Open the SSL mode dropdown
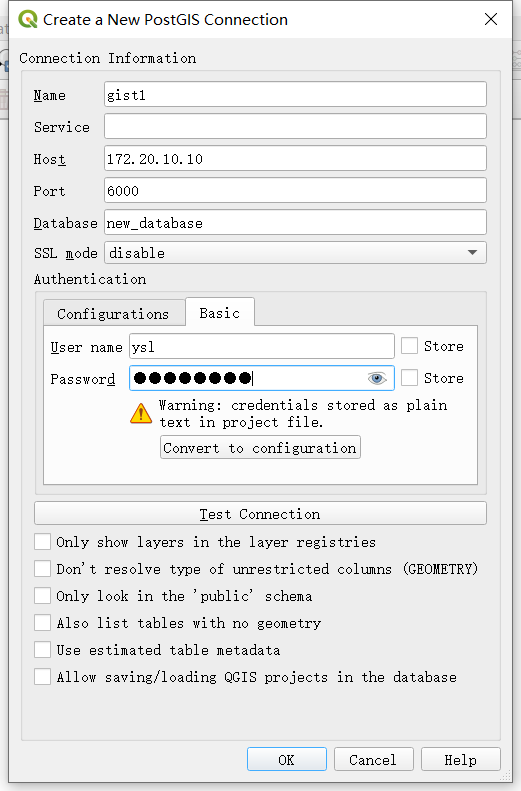The image size is (521, 791). click(x=296, y=253)
